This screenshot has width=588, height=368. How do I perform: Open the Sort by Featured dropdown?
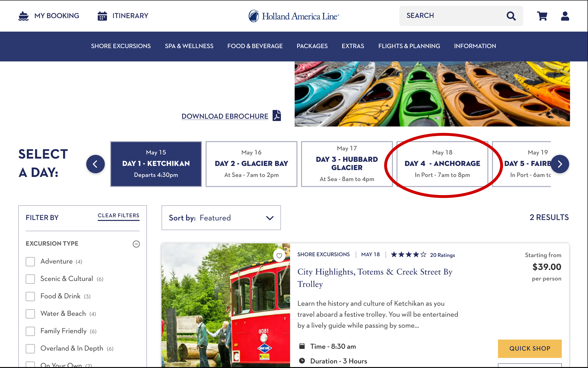point(221,218)
